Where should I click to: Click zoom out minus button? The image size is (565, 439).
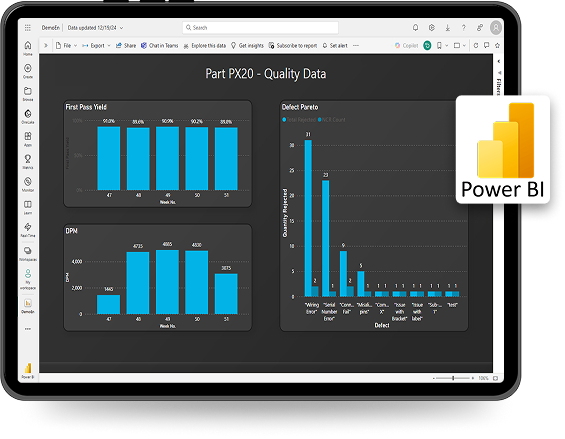pyautogui.click(x=433, y=378)
